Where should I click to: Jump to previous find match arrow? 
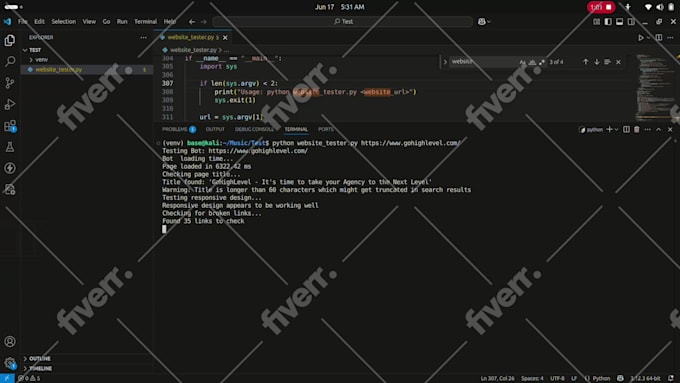(x=585, y=62)
